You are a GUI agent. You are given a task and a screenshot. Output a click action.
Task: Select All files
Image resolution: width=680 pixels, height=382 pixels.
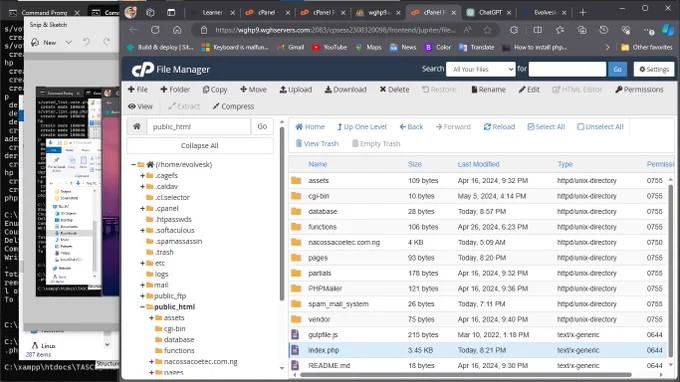pos(546,127)
